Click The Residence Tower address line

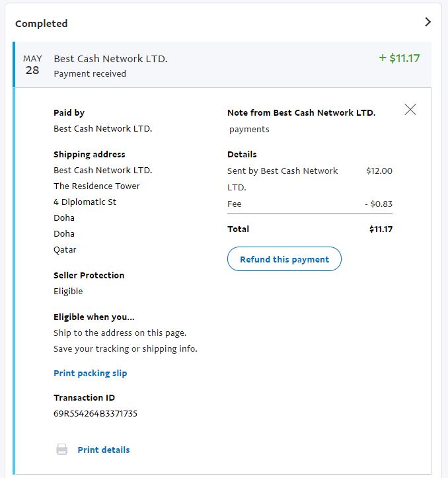pyautogui.click(x=96, y=186)
